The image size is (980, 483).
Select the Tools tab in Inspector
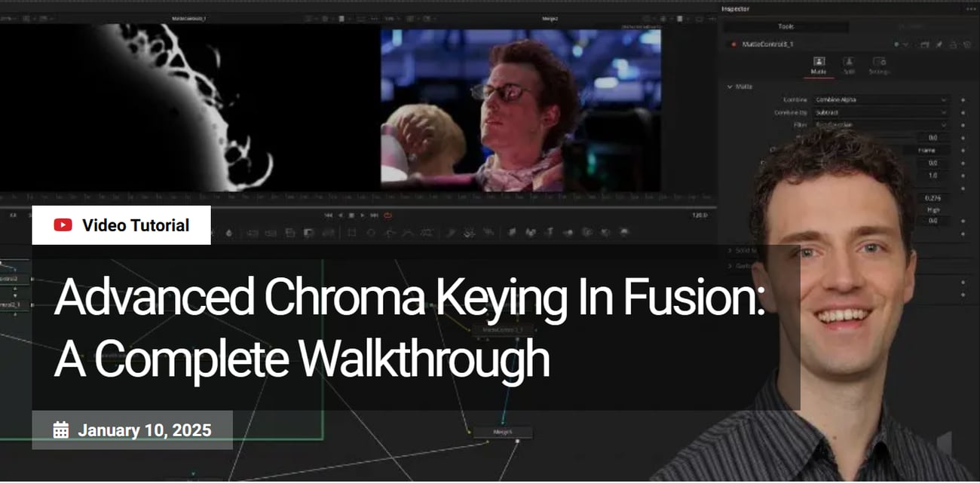[786, 26]
